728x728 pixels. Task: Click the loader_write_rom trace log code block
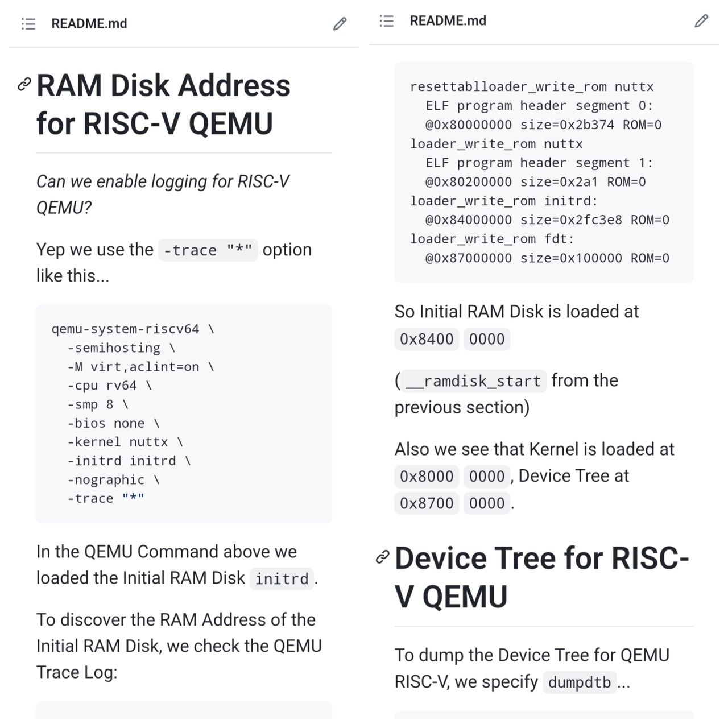click(x=543, y=172)
